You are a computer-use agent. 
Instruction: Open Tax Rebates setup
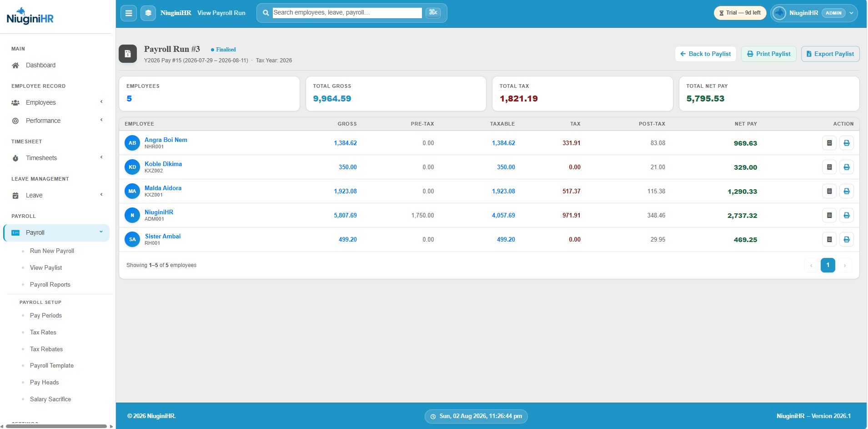[46, 349]
